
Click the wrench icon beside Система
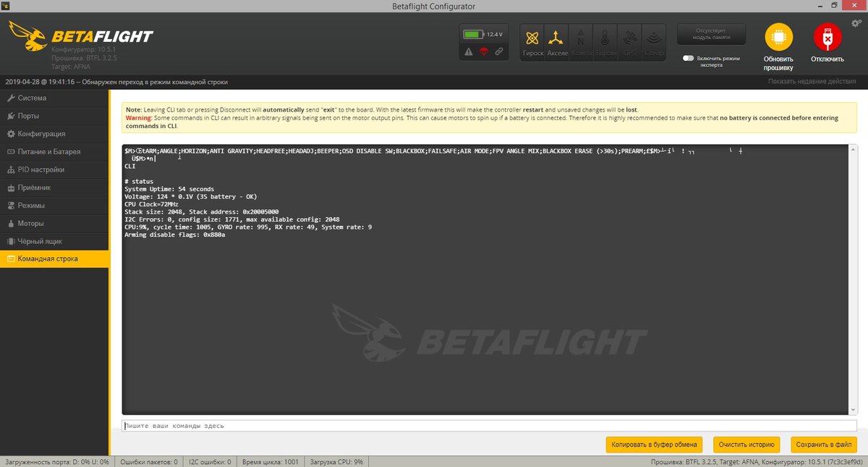click(x=11, y=98)
